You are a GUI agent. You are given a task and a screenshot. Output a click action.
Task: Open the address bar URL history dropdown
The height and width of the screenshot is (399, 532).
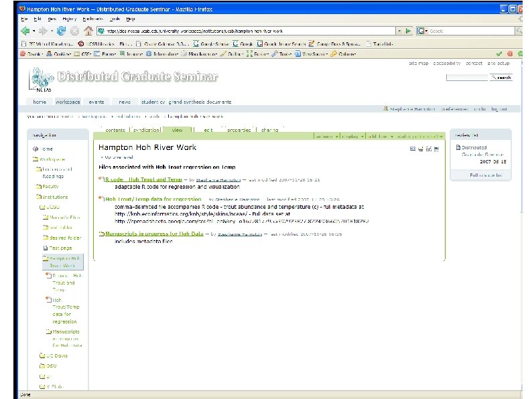(x=399, y=31)
